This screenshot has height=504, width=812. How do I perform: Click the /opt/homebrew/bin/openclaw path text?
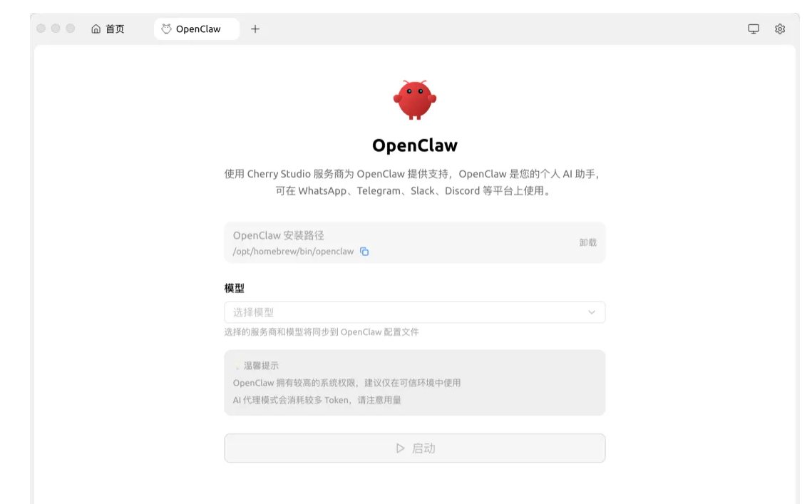point(293,252)
